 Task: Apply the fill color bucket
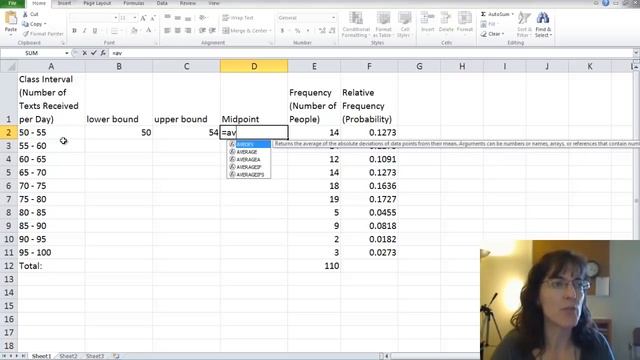point(134,31)
